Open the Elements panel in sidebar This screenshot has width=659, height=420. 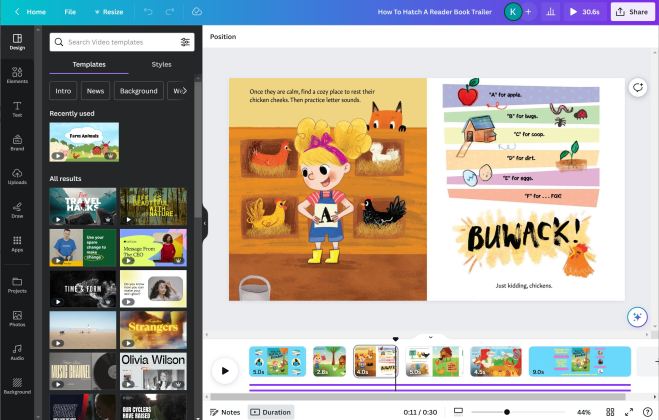click(x=17, y=74)
